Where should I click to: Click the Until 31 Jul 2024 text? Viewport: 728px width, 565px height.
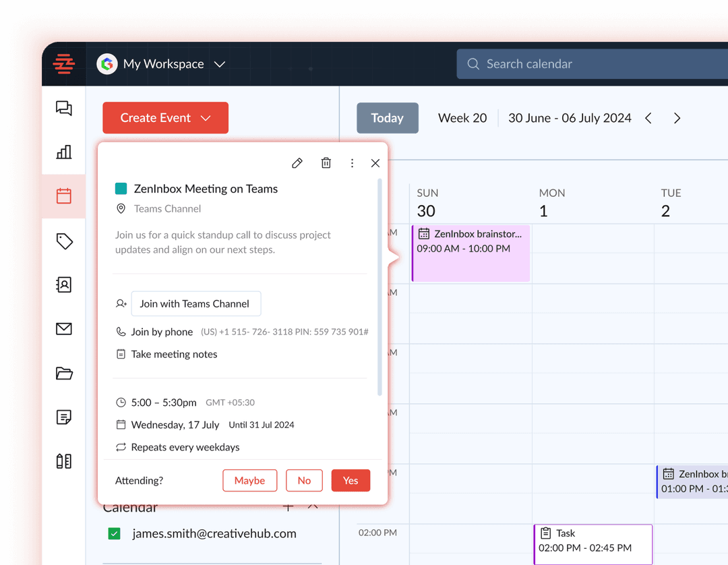(x=262, y=425)
